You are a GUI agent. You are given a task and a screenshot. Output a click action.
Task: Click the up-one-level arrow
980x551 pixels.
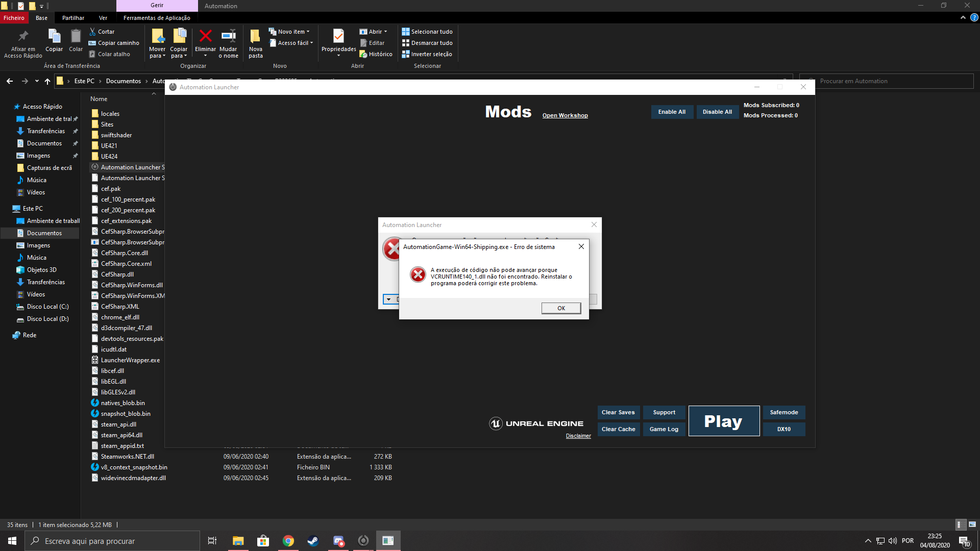(x=47, y=81)
